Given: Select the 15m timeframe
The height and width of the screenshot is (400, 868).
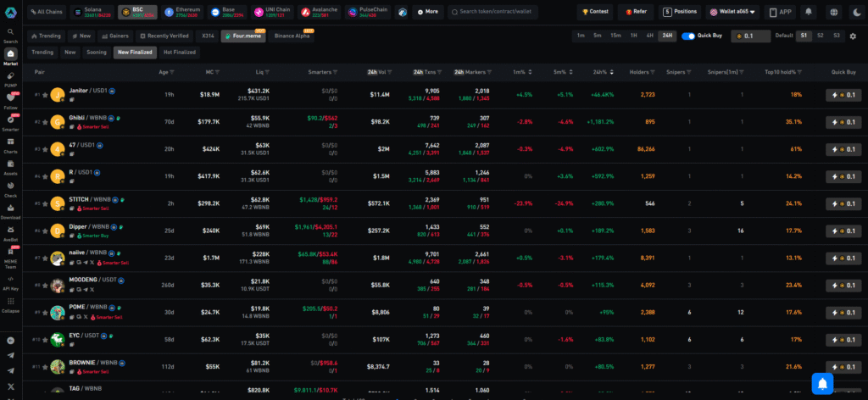Looking at the screenshot, I should pyautogui.click(x=615, y=36).
